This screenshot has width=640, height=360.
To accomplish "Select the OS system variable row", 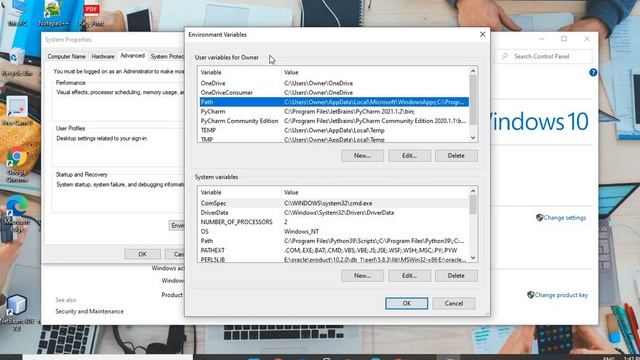I will click(x=334, y=231).
